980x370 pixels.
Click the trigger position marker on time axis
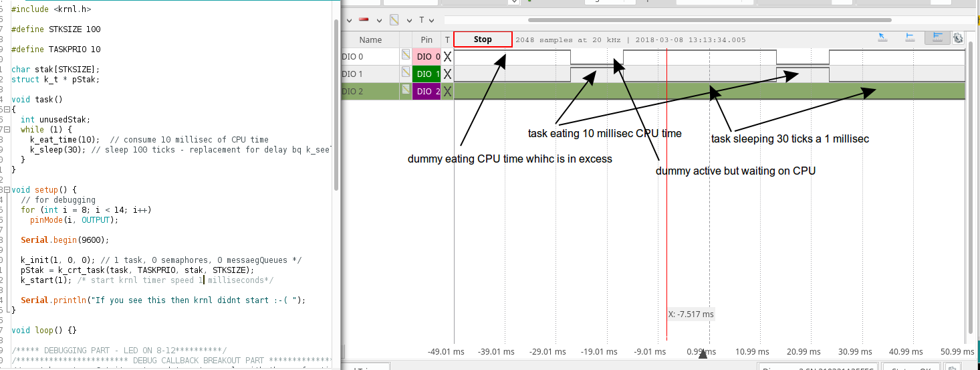tap(702, 355)
